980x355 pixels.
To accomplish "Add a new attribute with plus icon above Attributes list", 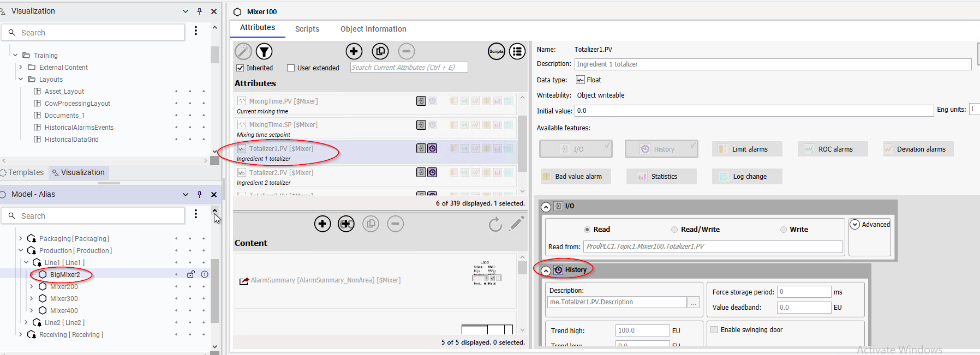I will coord(354,51).
